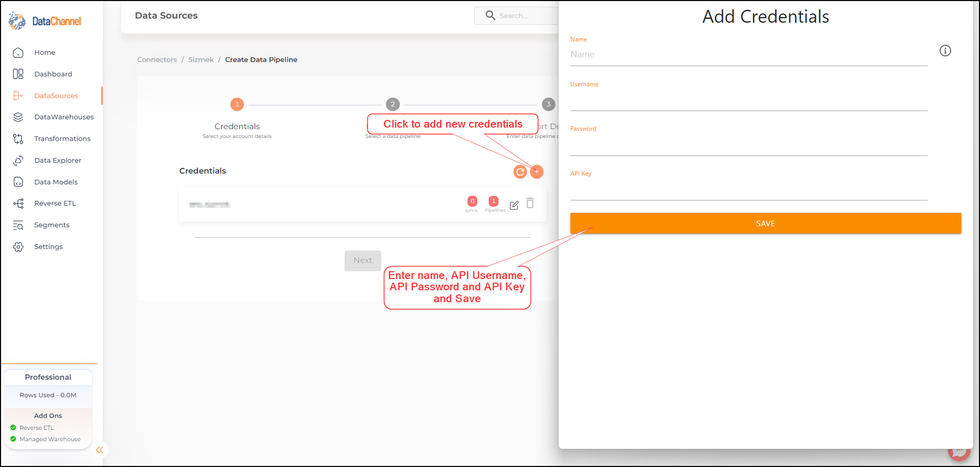
Task: Open the Data Explorer icon
Action: pos(18,161)
